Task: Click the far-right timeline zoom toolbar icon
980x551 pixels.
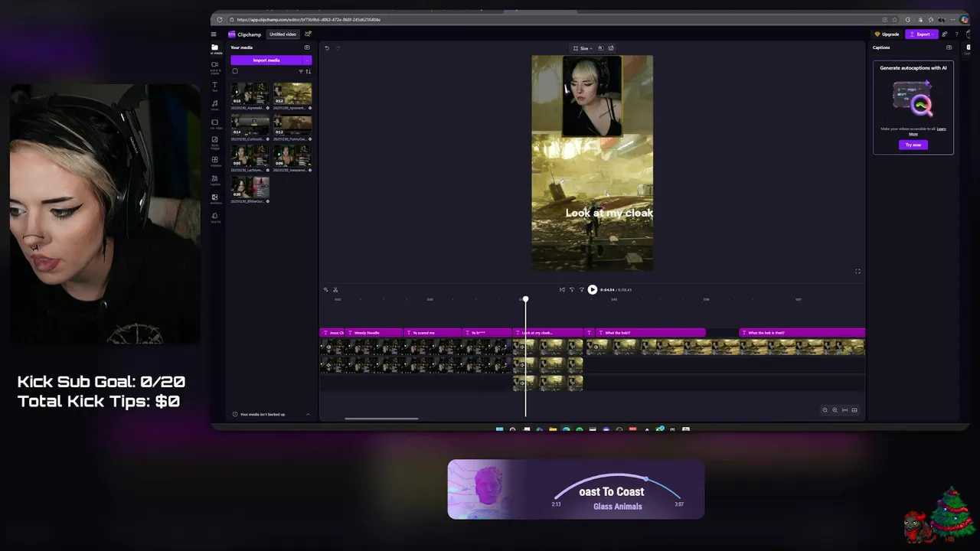Action: pyautogui.click(x=854, y=410)
